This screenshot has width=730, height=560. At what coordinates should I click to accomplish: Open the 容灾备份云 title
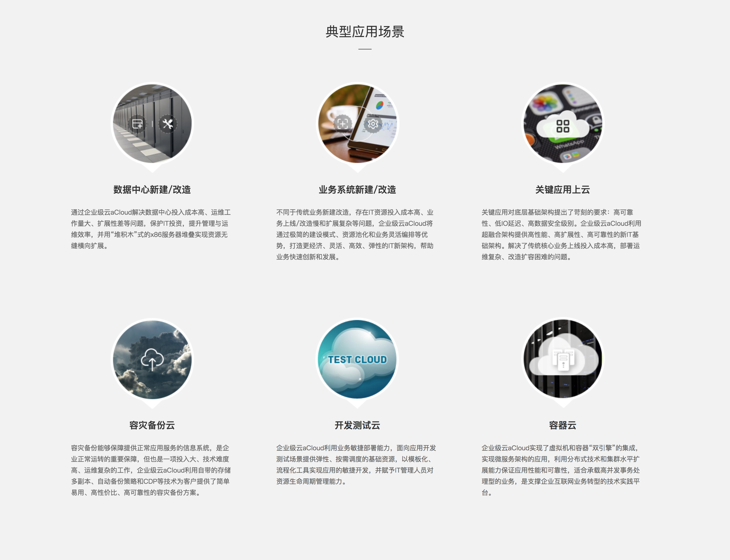pos(152,425)
